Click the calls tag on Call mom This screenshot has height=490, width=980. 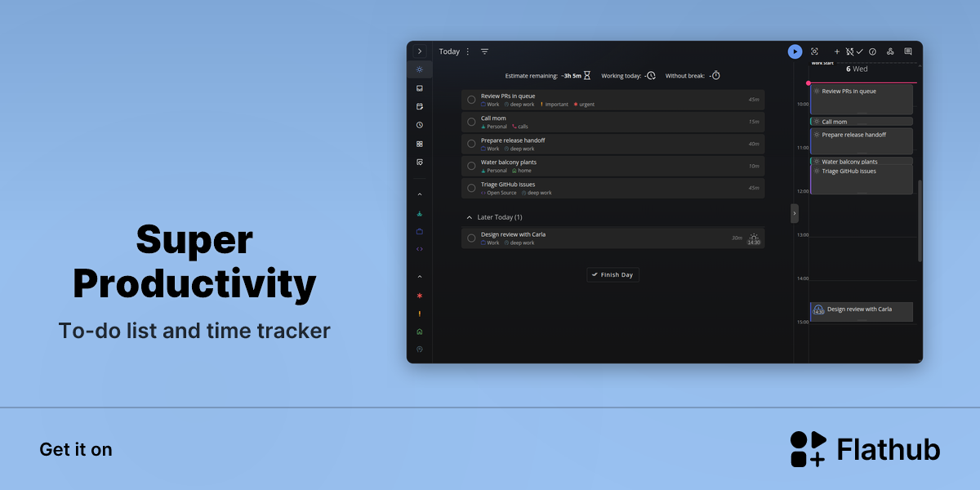[x=520, y=127]
